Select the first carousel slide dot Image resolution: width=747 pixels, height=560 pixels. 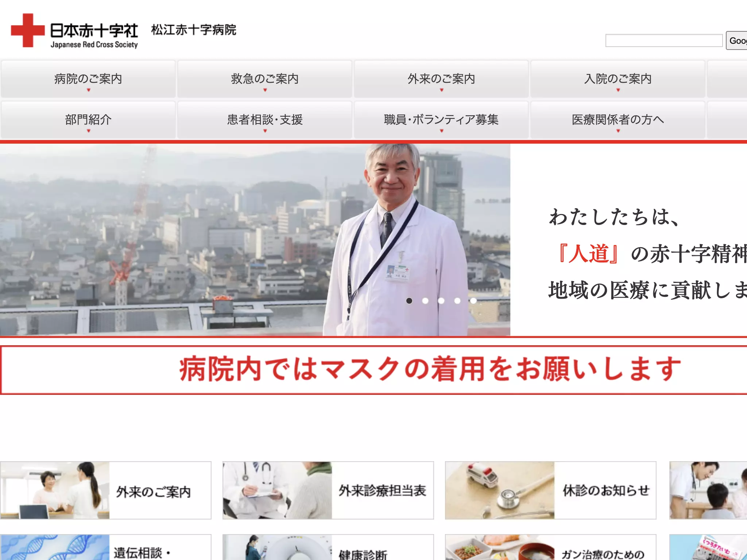pyautogui.click(x=409, y=301)
